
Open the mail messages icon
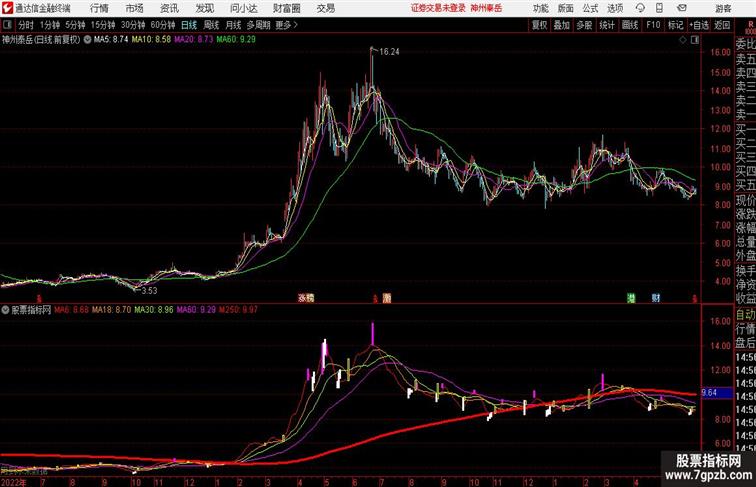pos(682,8)
